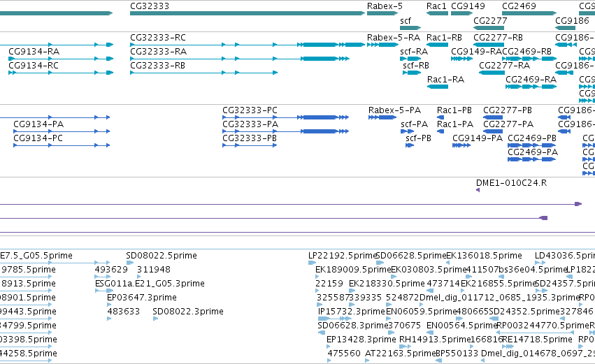Click the scf-RA transcript label
This screenshot has width=595, height=364.
pyautogui.click(x=414, y=52)
